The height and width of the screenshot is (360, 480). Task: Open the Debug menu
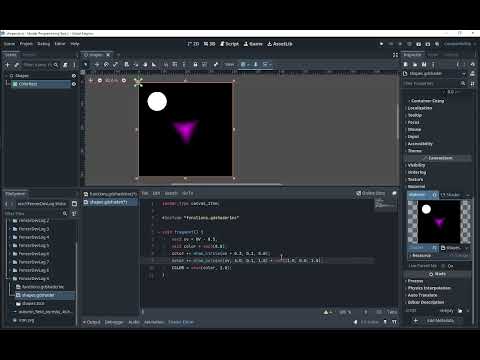coord(43,44)
